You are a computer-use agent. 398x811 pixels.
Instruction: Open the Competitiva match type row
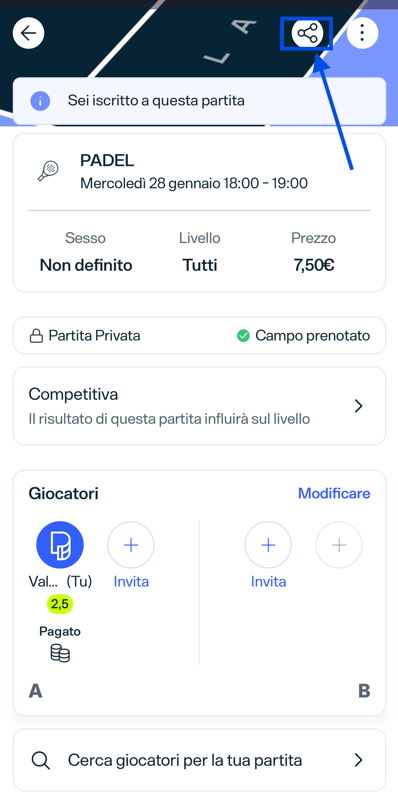199,406
